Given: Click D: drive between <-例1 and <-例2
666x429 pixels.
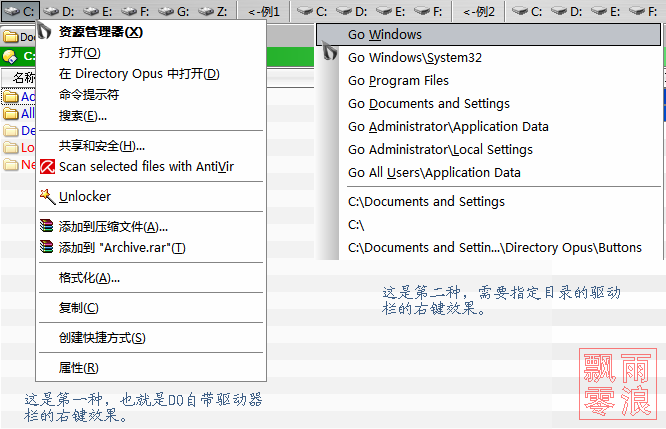Looking at the screenshot, I should (352, 11).
